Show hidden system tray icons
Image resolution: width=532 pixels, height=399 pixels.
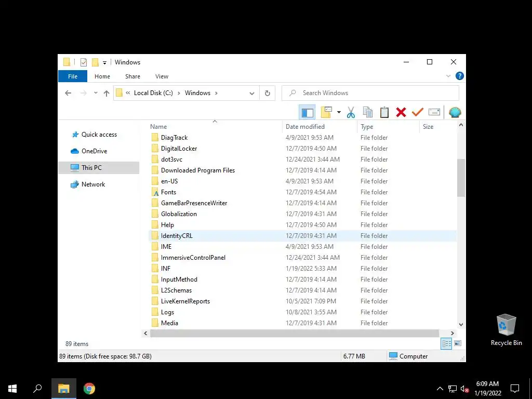pyautogui.click(x=440, y=389)
